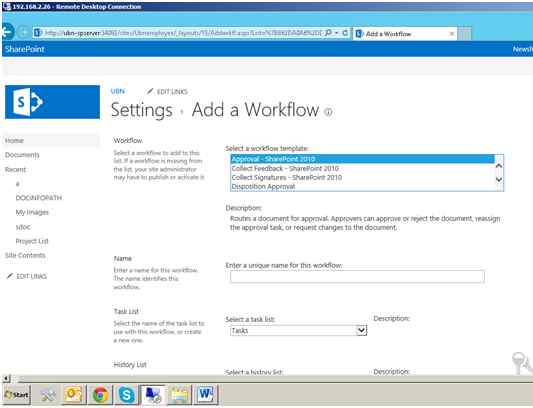Click the template list scroll down arrow
This screenshot has width=533, height=408.
pos(499,179)
